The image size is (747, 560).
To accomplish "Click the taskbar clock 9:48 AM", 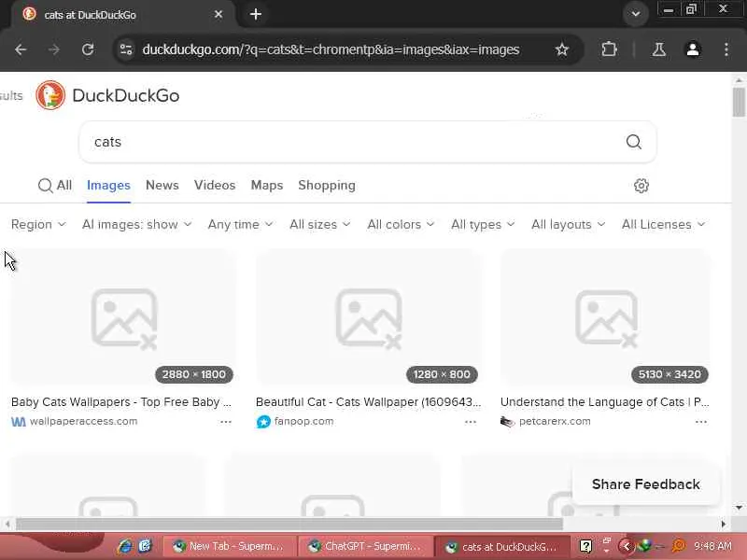I will click(x=712, y=546).
